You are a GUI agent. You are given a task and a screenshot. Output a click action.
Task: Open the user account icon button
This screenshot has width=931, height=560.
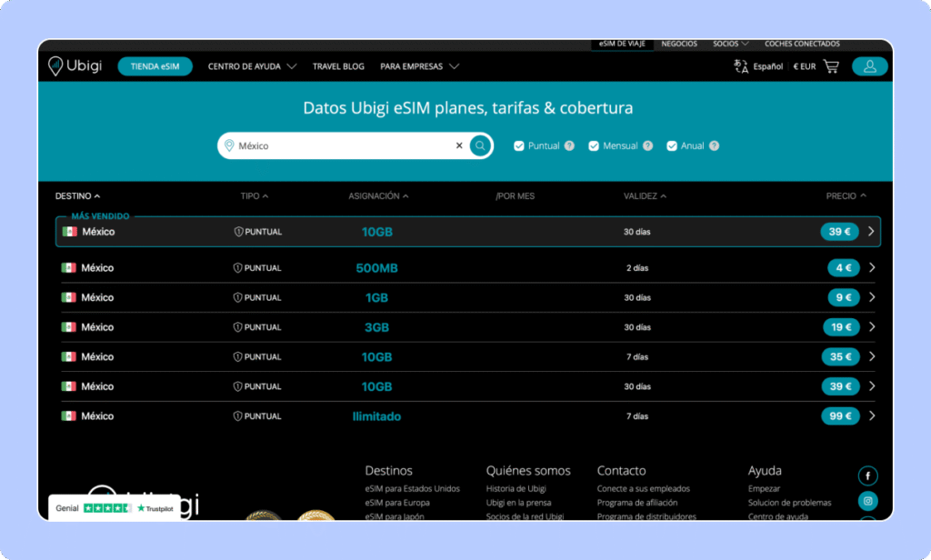[869, 66]
